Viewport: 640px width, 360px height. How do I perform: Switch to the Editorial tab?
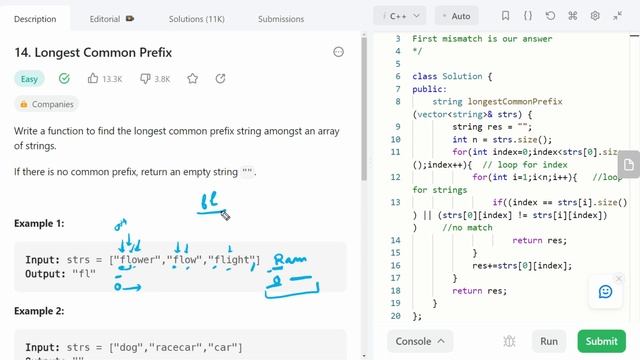(105, 19)
